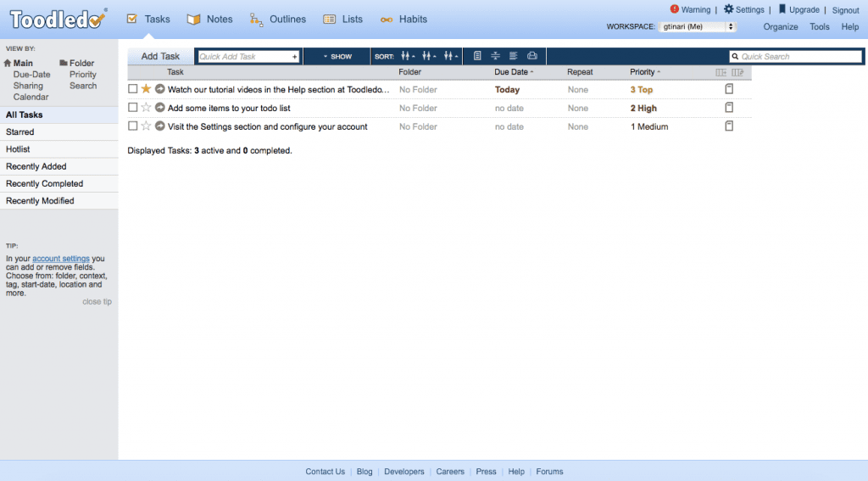This screenshot has width=868, height=481.
Task: Sort by the Priority column header
Action: [645, 72]
